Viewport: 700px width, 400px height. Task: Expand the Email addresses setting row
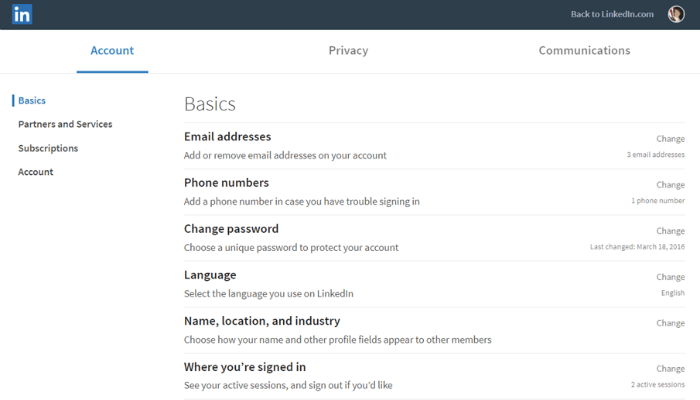(x=434, y=146)
